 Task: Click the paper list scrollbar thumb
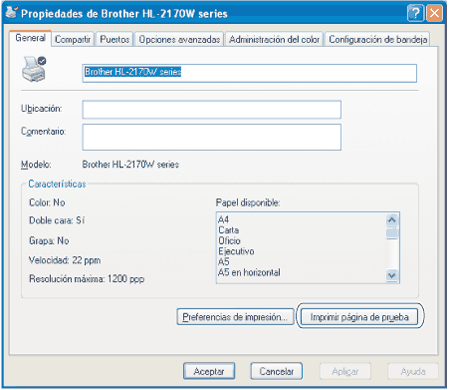(x=392, y=233)
